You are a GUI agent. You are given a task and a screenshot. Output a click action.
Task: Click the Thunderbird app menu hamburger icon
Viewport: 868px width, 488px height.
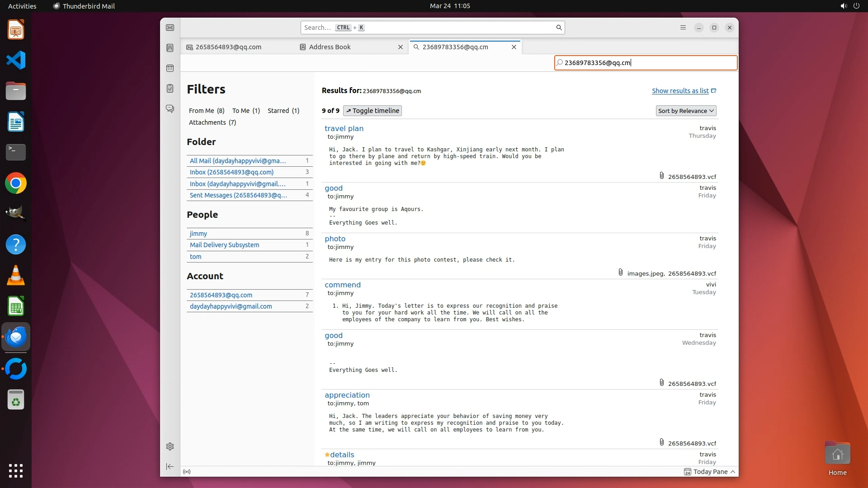683,28
